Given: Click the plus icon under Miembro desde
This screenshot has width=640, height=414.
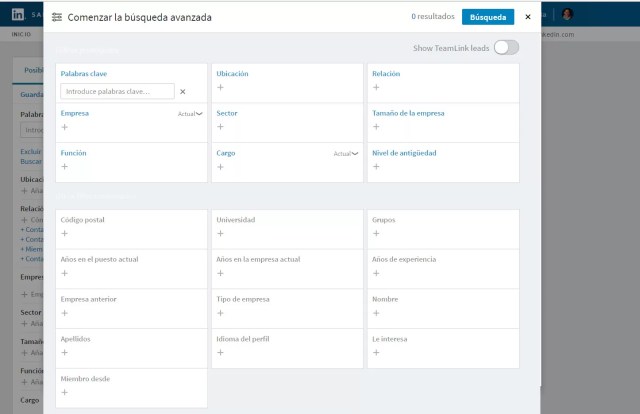Looking at the screenshot, I should pos(64,392).
